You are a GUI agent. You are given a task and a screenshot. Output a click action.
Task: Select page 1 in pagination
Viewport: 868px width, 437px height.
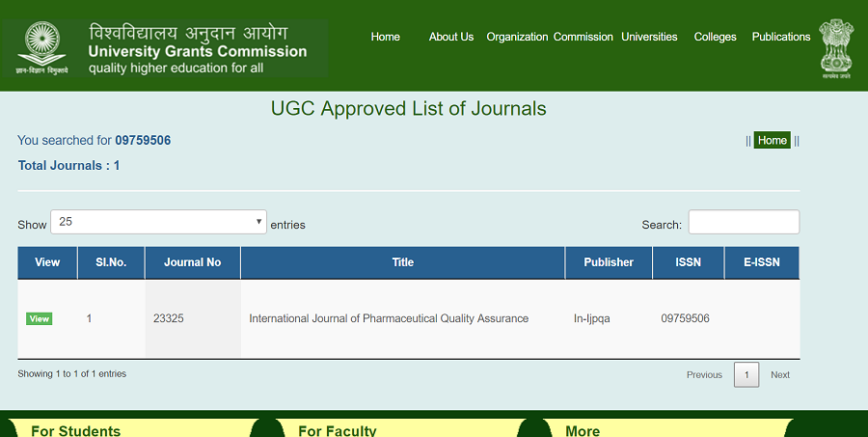pos(746,375)
